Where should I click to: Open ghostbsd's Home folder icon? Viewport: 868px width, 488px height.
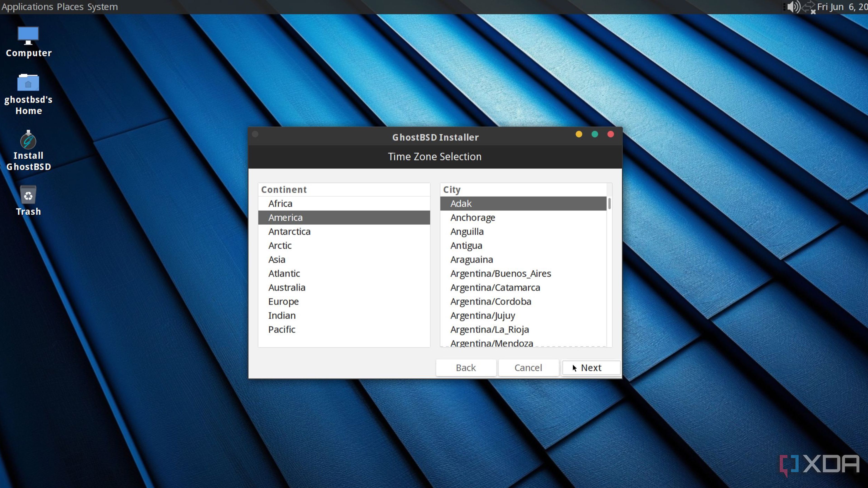pos(28,83)
